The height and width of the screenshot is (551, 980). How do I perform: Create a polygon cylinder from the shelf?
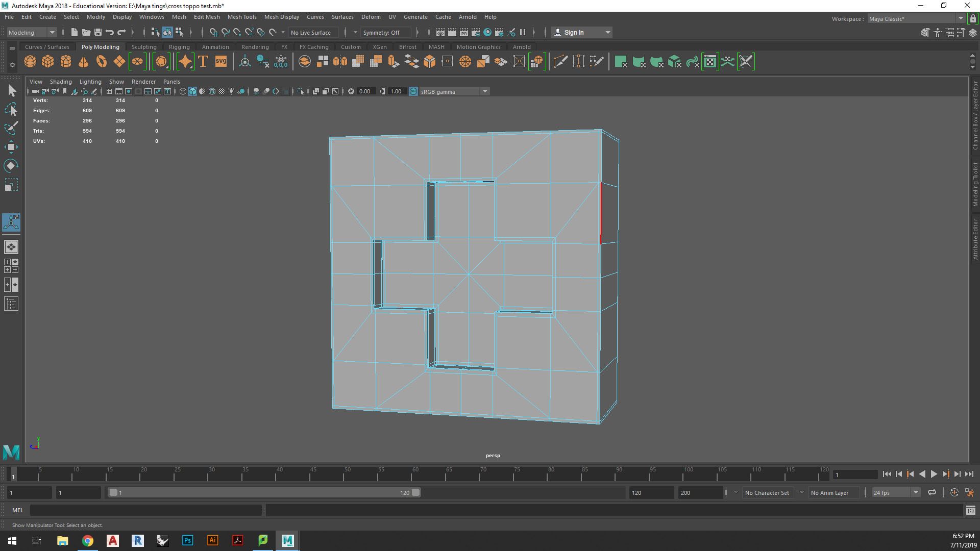point(66,62)
